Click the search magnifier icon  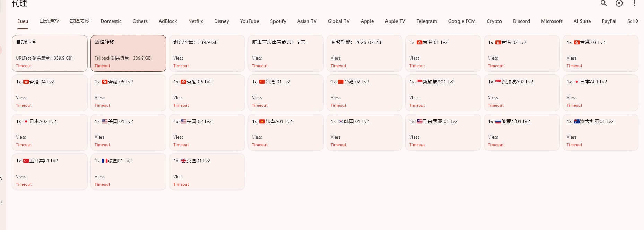(x=603, y=3)
